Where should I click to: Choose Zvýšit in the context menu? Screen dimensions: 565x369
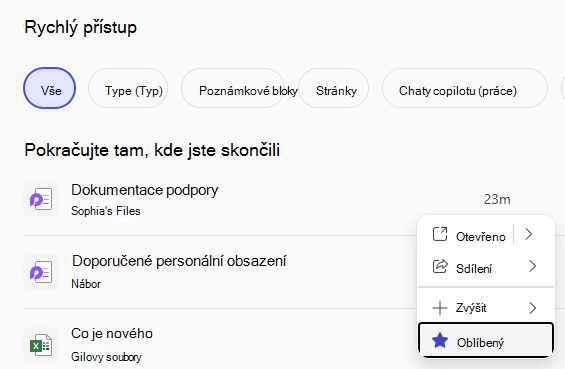pos(486,308)
